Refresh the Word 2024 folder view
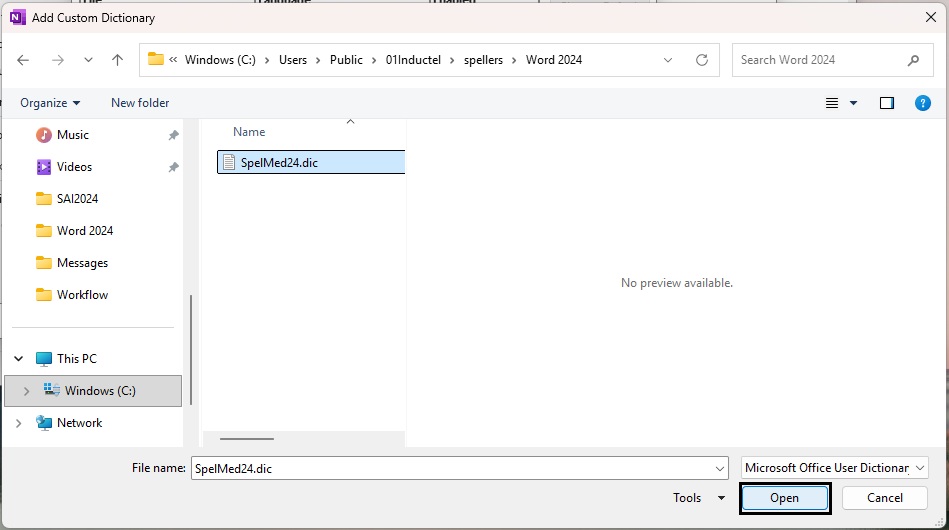 pyautogui.click(x=702, y=60)
